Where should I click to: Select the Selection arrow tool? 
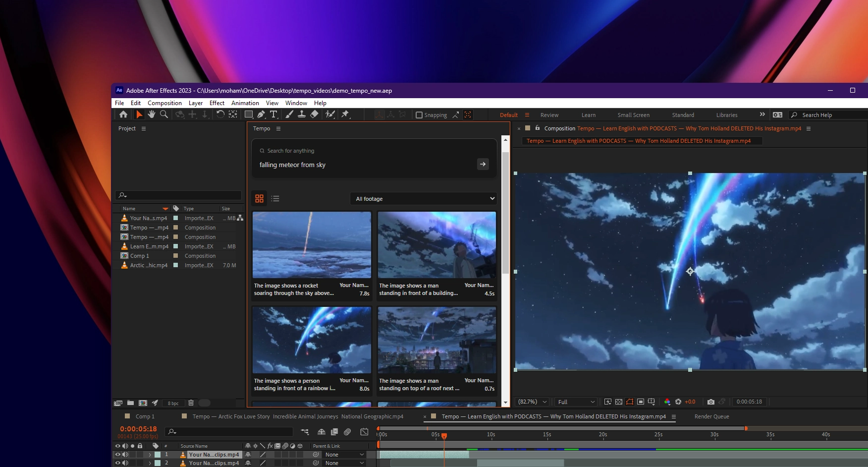tap(139, 115)
